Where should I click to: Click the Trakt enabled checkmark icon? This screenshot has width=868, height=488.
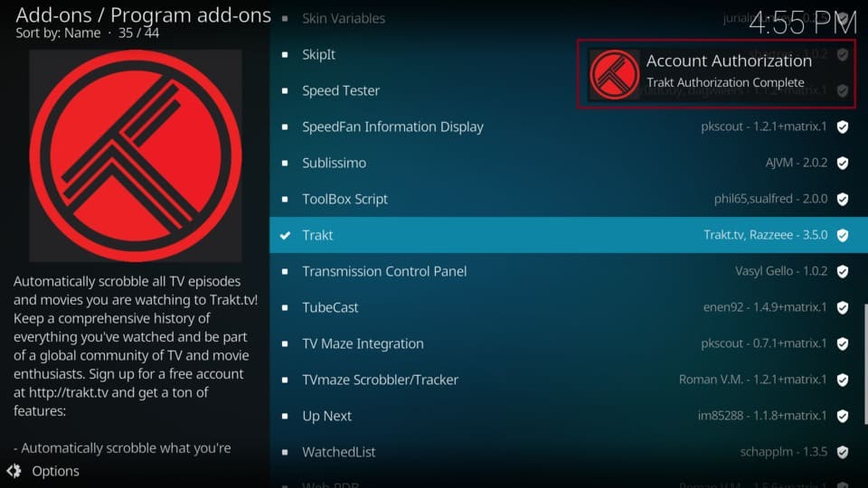coord(285,235)
